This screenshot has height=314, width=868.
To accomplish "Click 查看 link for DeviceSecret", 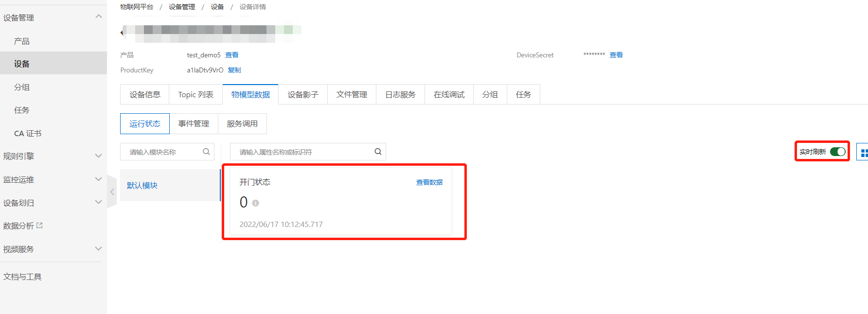I will click(616, 55).
